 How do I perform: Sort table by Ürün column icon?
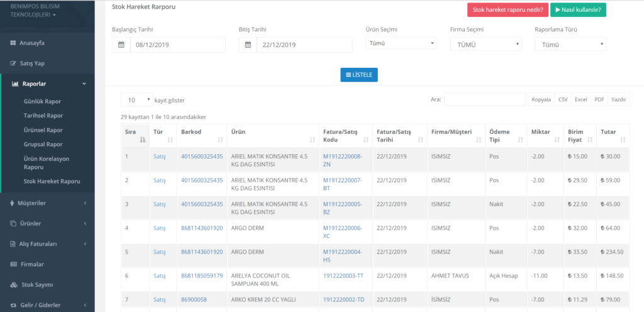312,140
